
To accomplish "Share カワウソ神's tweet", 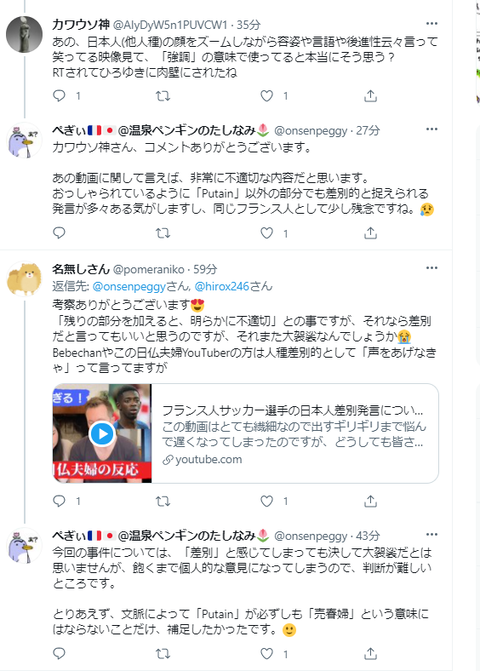I will 370,96.
